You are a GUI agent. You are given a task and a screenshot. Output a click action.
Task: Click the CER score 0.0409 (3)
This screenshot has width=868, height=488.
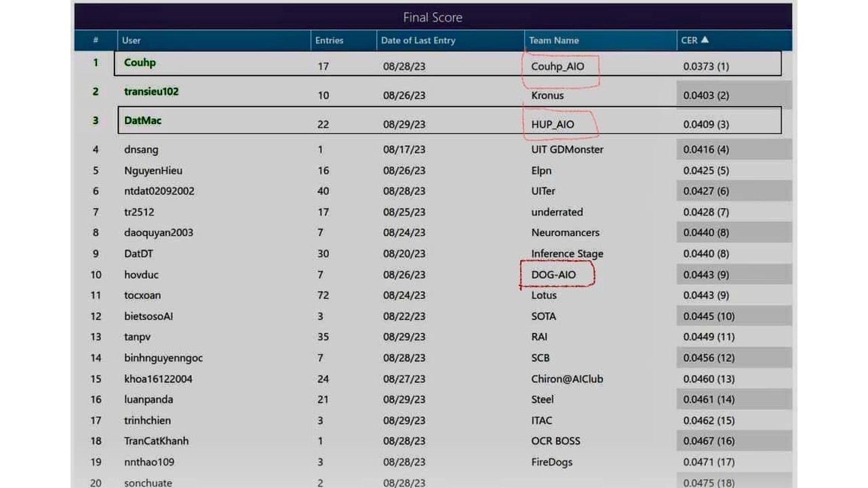coord(706,125)
